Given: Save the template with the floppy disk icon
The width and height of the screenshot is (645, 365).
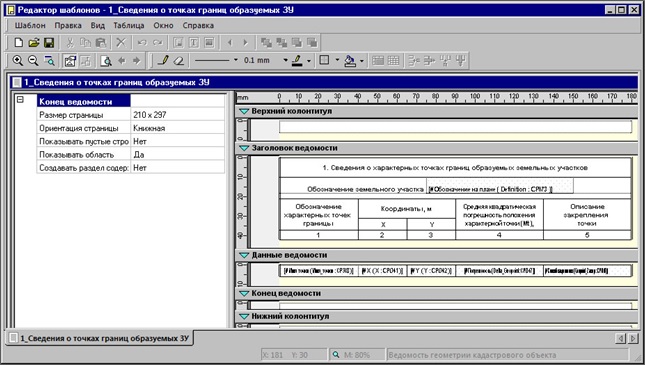Looking at the screenshot, I should point(49,42).
